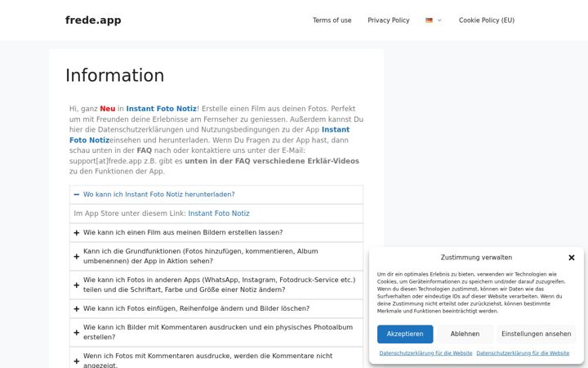Open the first Datenschutzerklärung für die Website link
This screenshot has width=588, height=368.
(425, 353)
